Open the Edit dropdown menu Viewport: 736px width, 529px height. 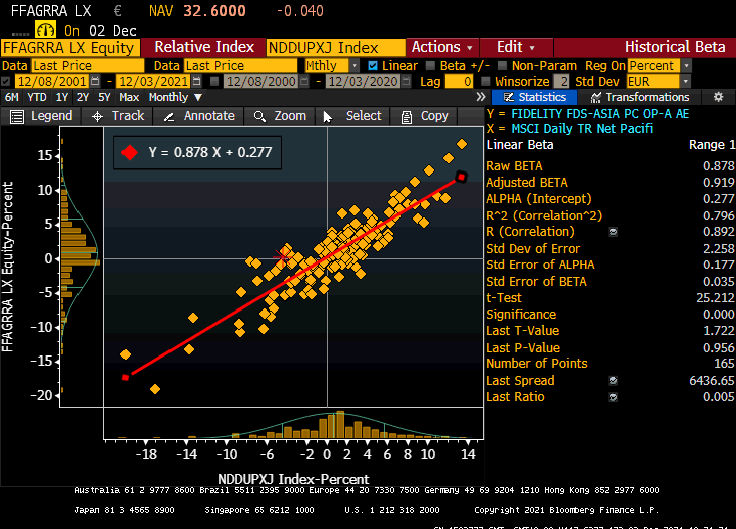(x=515, y=47)
